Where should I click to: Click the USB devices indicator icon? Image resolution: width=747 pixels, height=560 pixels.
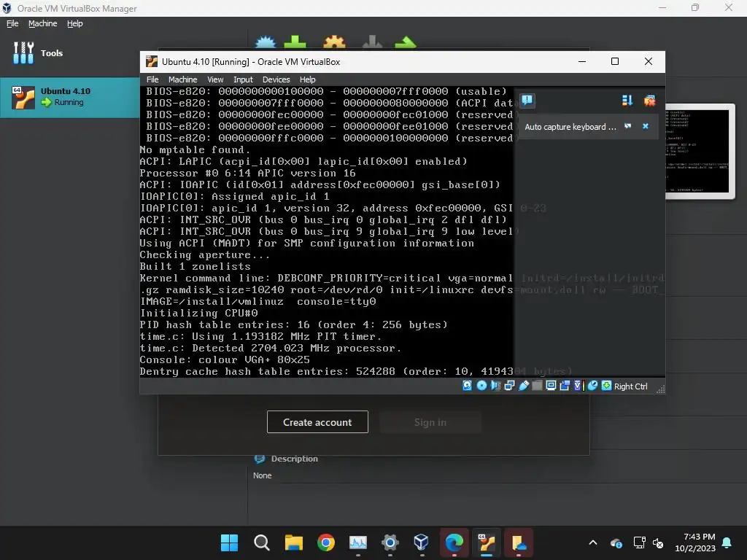(x=524, y=386)
